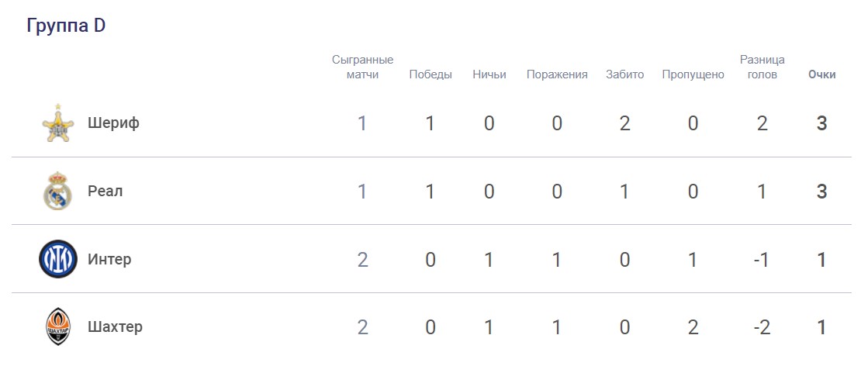The image size is (868, 380).
Task: Click the Забито column header
Action: point(625,74)
